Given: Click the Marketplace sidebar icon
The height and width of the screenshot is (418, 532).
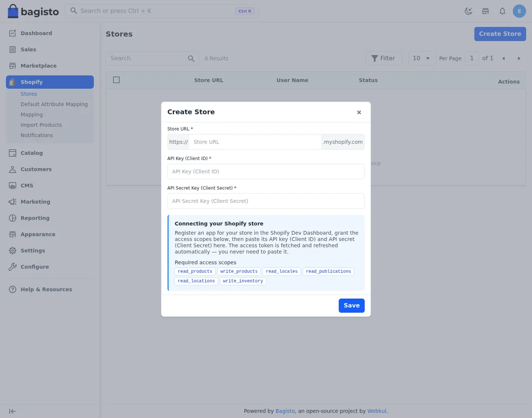Looking at the screenshot, I should click(x=12, y=66).
